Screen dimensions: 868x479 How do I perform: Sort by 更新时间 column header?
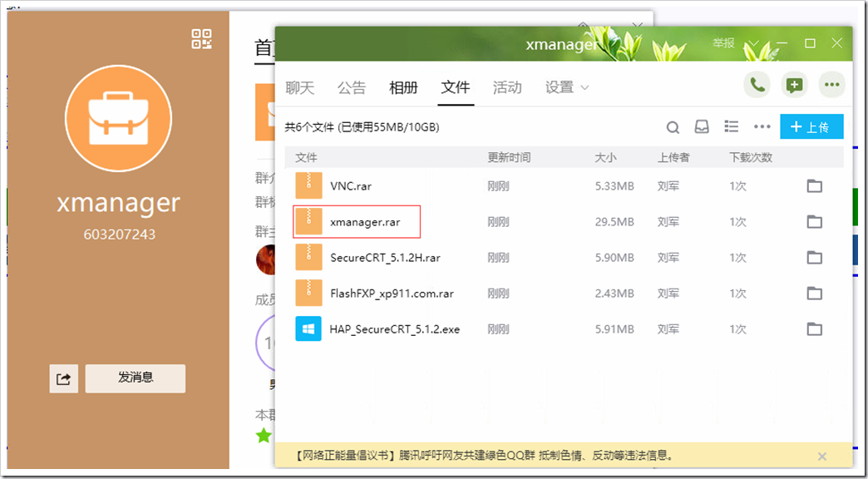pos(509,158)
